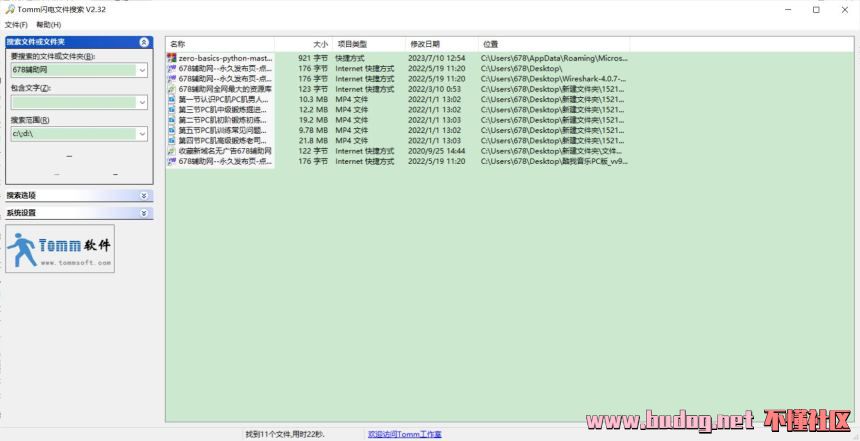Open the file name dropdown showing 678辅助网
The image size is (860, 441).
coord(142,71)
